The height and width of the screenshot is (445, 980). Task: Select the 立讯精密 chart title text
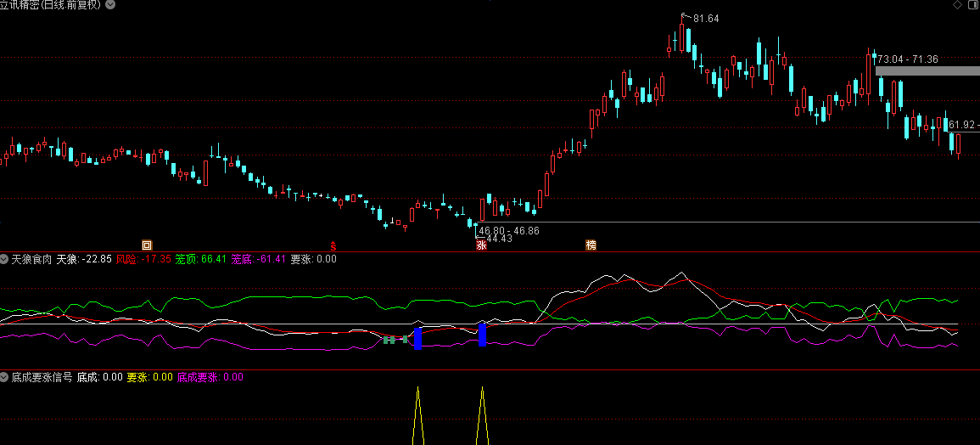click(x=20, y=5)
